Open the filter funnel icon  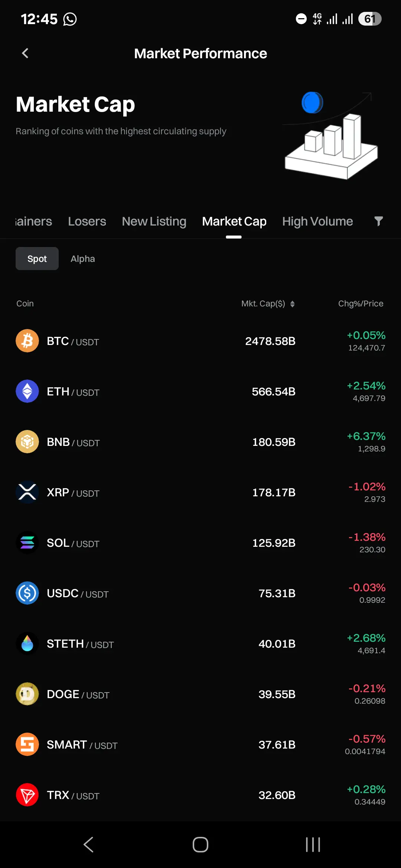378,221
